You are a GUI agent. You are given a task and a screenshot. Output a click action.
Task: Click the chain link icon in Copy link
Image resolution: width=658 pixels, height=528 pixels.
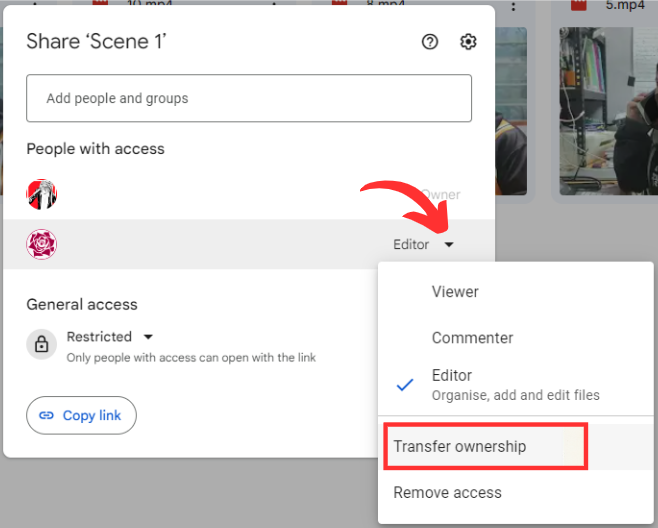tap(46, 416)
